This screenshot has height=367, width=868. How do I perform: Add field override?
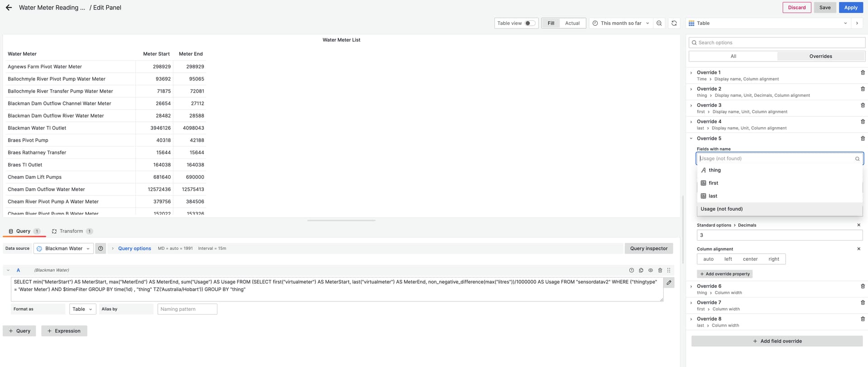coord(777,341)
